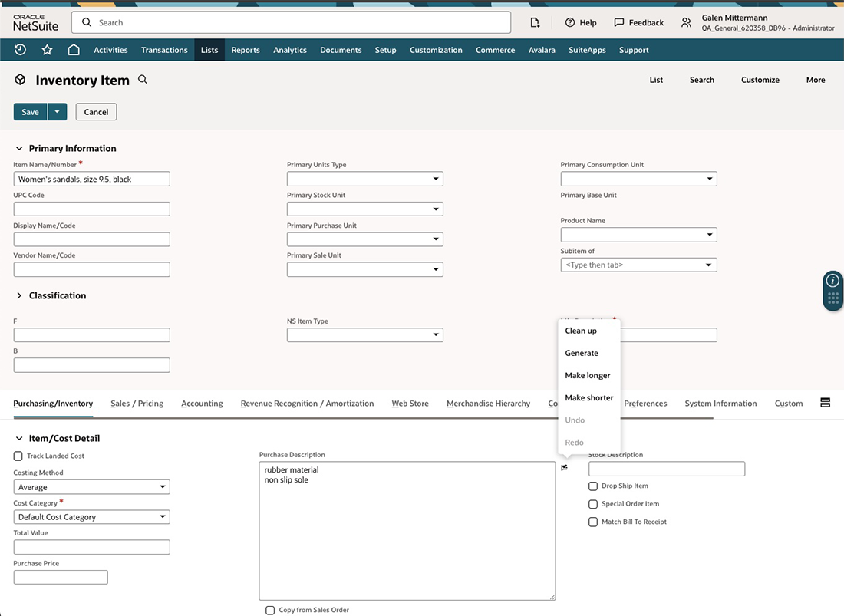Check the Drop Ship Item box
This screenshot has width=844, height=616.
(593, 486)
